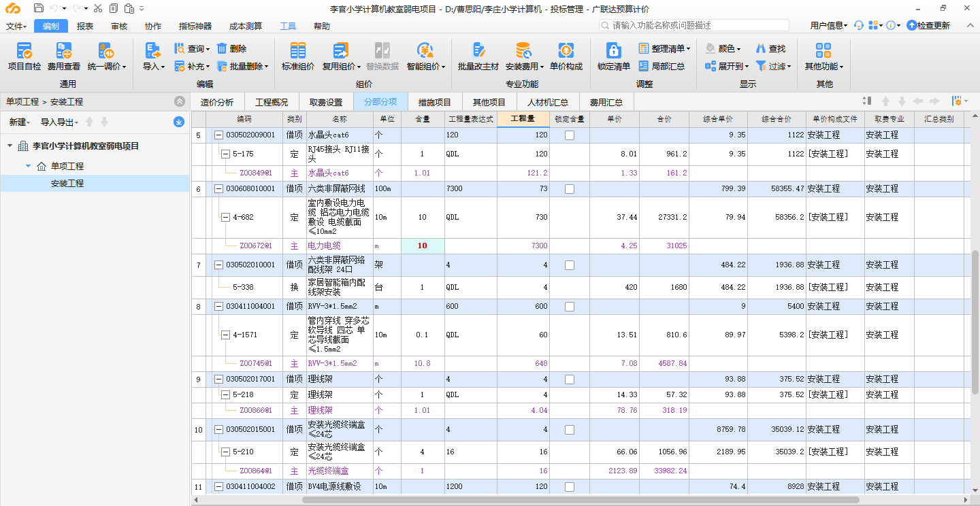Collapse 单项工程 node in project tree
Image resolution: width=980 pixels, height=506 pixels.
click(28, 166)
